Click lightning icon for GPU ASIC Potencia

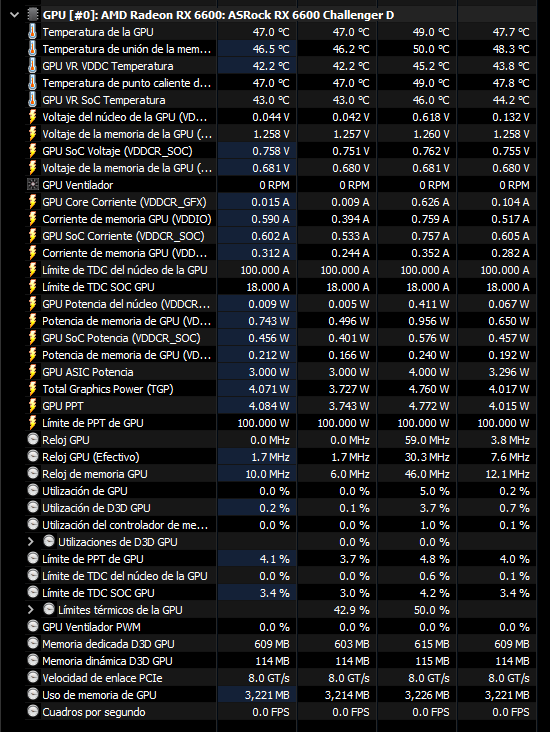tap(33, 372)
